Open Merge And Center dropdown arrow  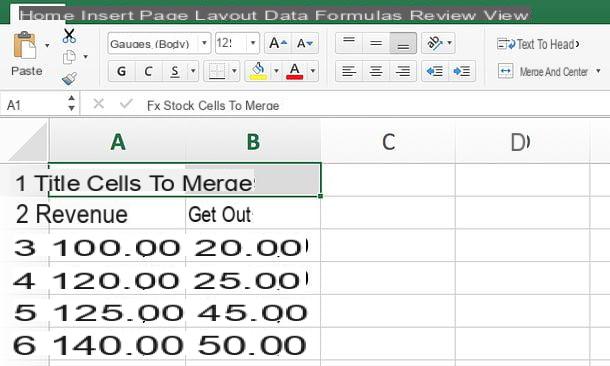pos(598,71)
